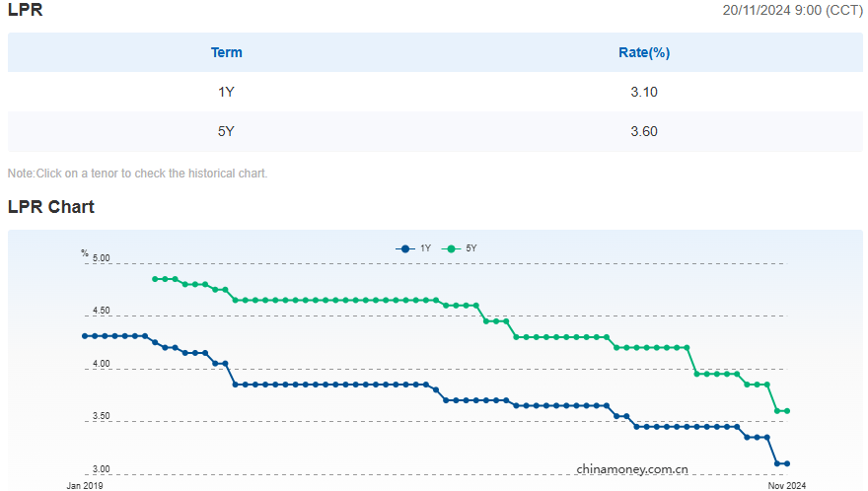Click the chinamoney.com.cn watermark

coord(632,469)
